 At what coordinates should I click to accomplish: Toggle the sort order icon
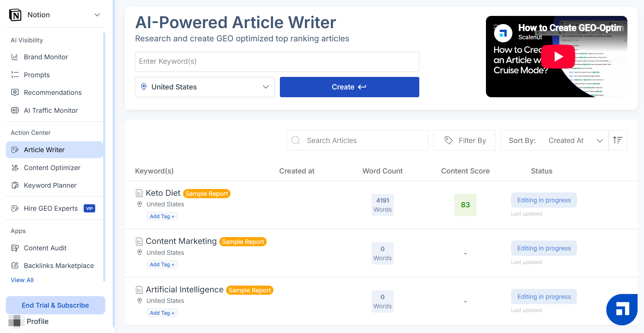click(618, 140)
